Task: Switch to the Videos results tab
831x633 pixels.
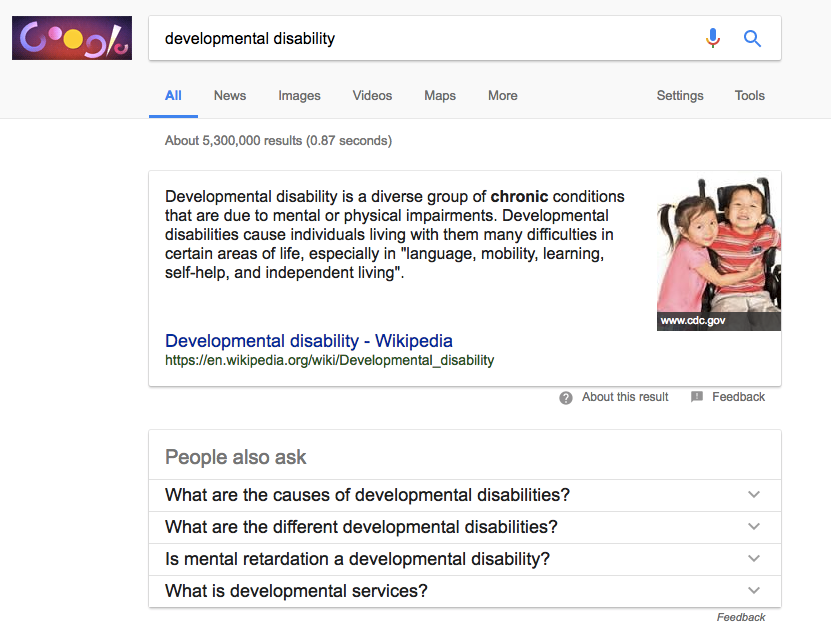Action: click(372, 96)
